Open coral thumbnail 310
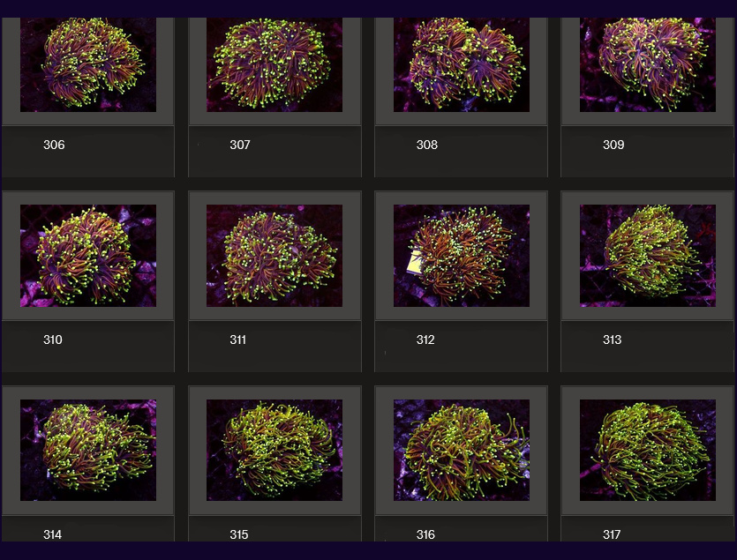This screenshot has width=737, height=560. pyautogui.click(x=88, y=256)
